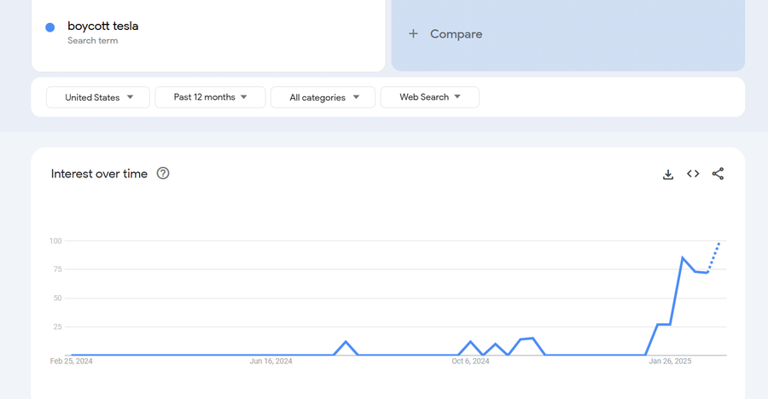Open the help icon next to Interest over time

tap(163, 173)
